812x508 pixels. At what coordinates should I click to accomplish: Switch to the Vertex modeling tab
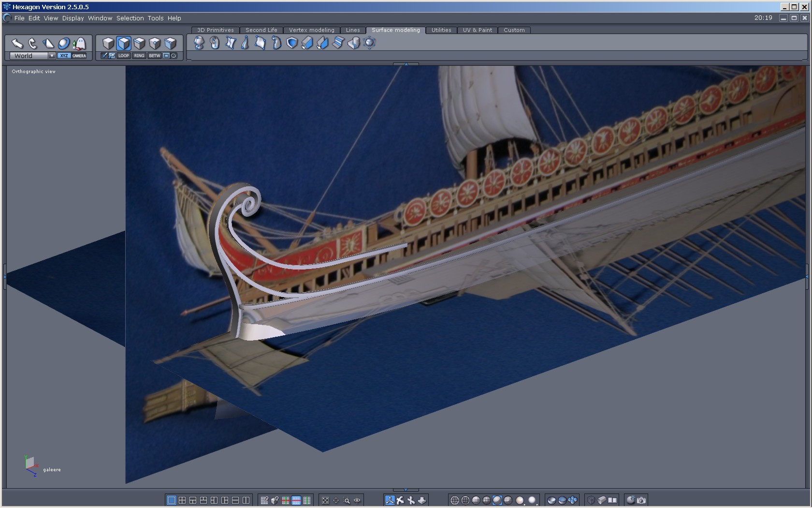click(311, 30)
